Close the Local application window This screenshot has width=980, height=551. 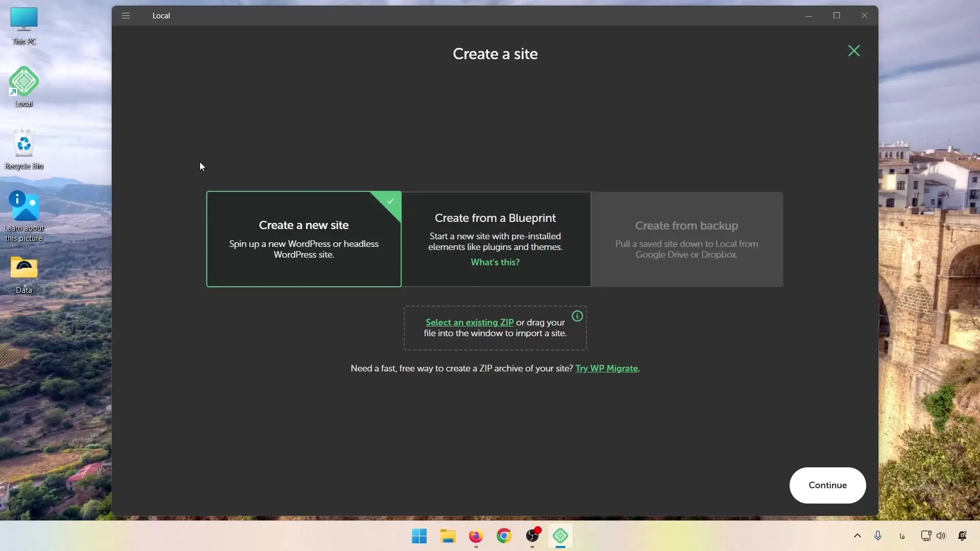865,15
